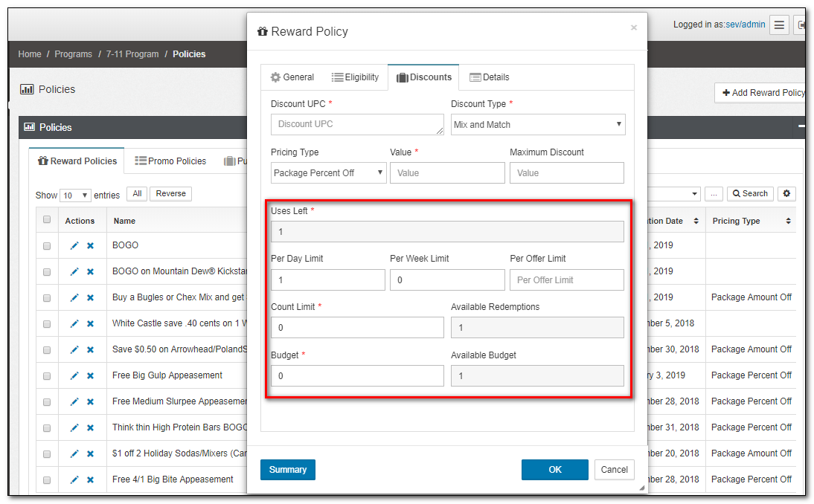Open the Details tab
The image size is (814, 504).
point(490,77)
